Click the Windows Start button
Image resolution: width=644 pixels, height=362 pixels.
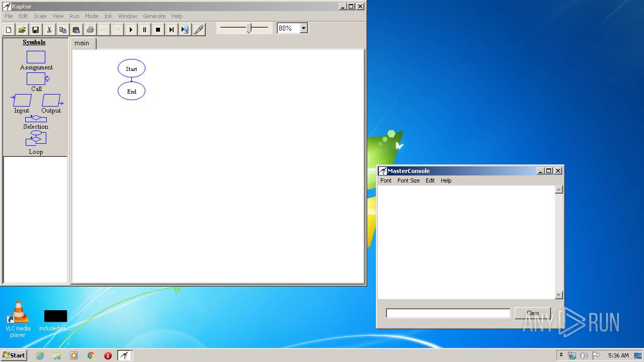pyautogui.click(x=14, y=355)
